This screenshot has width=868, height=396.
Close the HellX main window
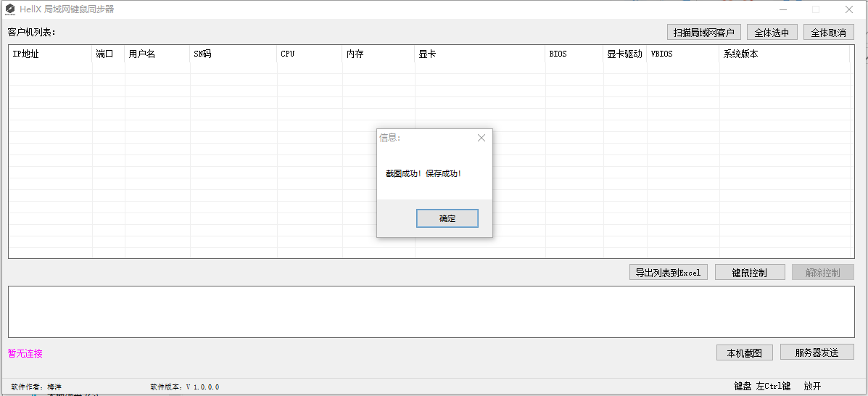point(848,9)
